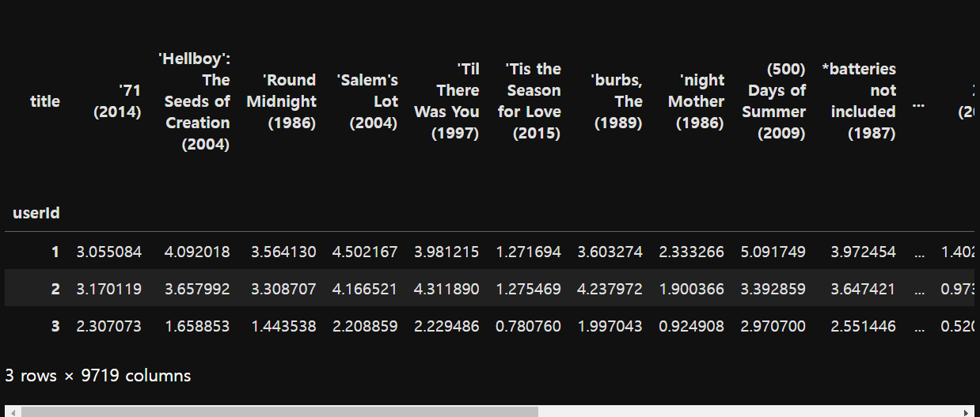Click the scrollbar right arrow
The image size is (980, 417).
(x=967, y=412)
